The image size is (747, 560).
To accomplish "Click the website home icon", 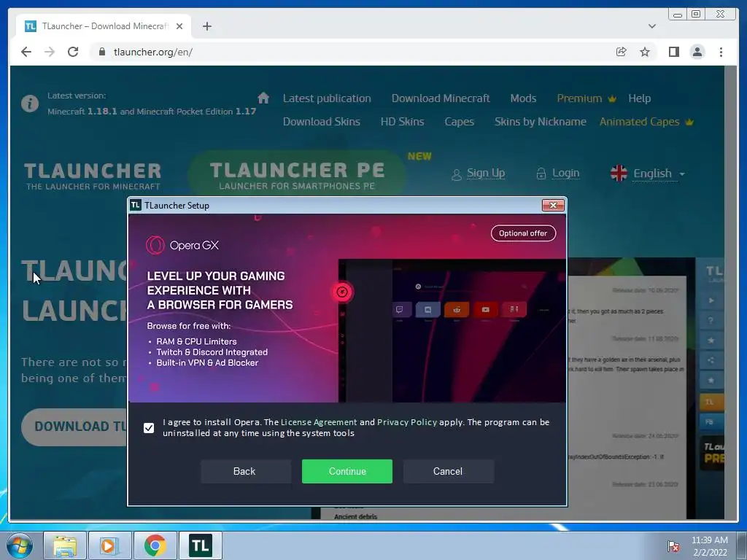I will coord(263,98).
